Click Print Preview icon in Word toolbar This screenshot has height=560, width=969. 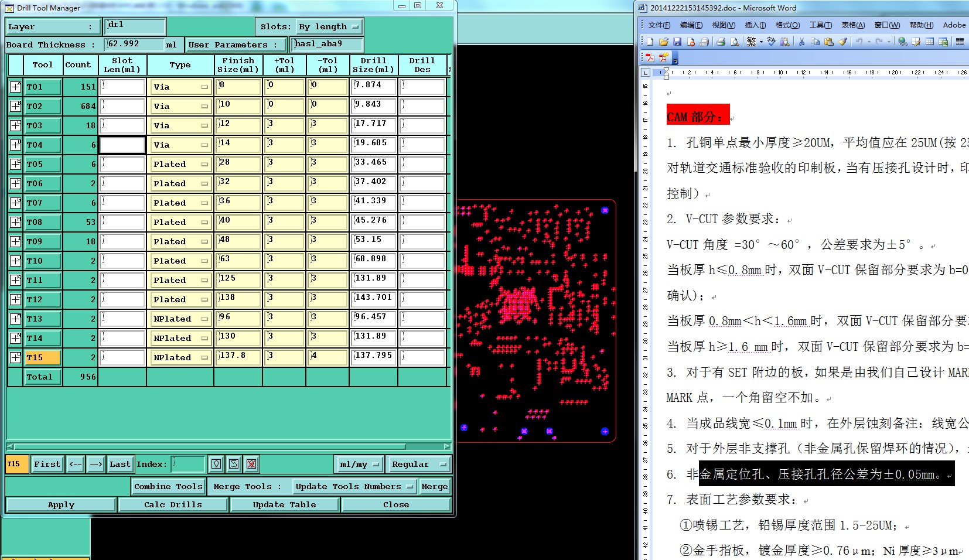pyautogui.click(x=735, y=42)
